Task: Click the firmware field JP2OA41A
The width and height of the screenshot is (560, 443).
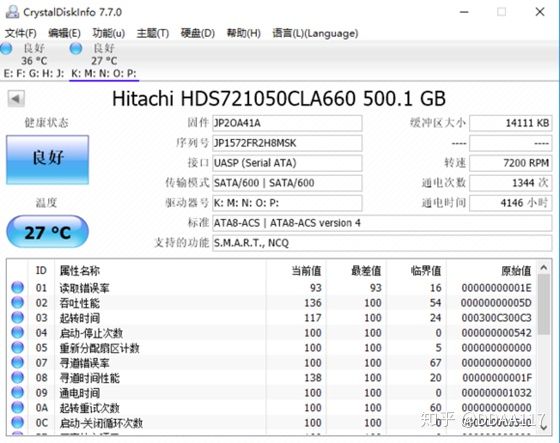Action: (287, 123)
